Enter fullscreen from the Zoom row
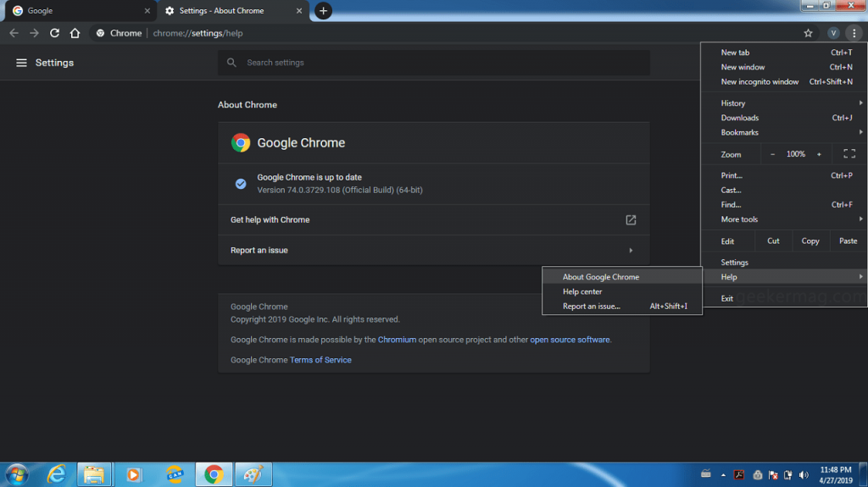Image resolution: width=868 pixels, height=487 pixels. [x=849, y=154]
